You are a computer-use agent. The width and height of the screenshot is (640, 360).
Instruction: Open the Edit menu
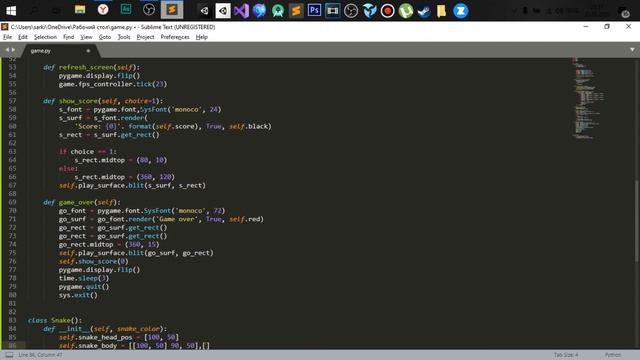pos(23,37)
